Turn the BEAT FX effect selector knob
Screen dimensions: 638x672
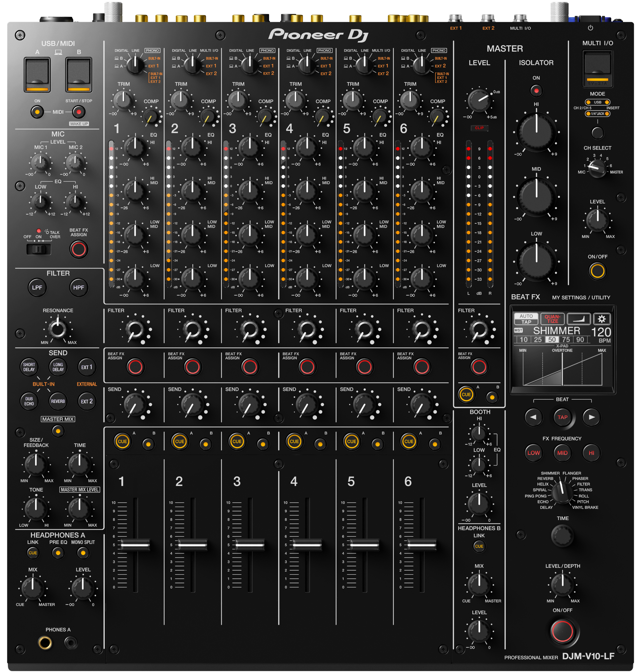(x=562, y=492)
